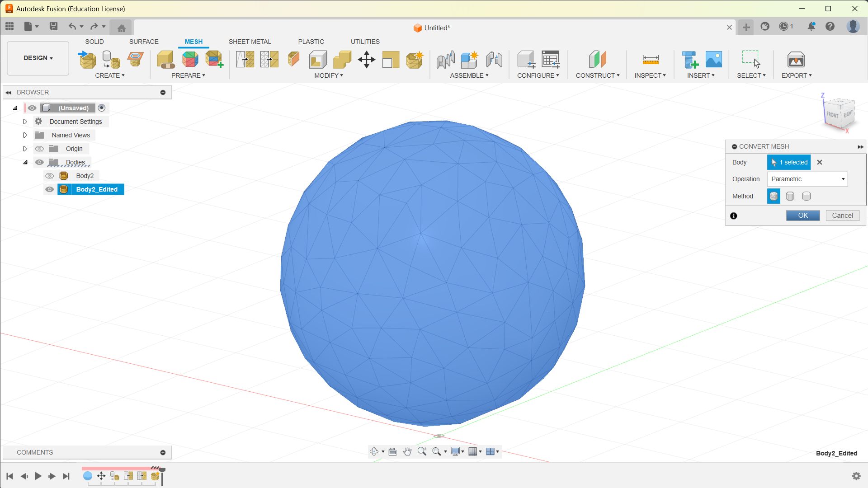
Task: Switch to the SURFACE tab
Action: (x=144, y=42)
